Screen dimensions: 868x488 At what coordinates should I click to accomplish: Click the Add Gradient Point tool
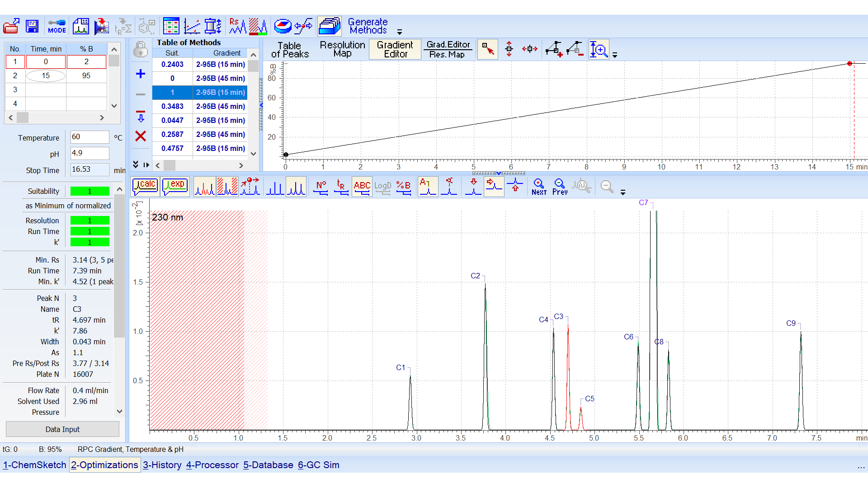coord(553,49)
